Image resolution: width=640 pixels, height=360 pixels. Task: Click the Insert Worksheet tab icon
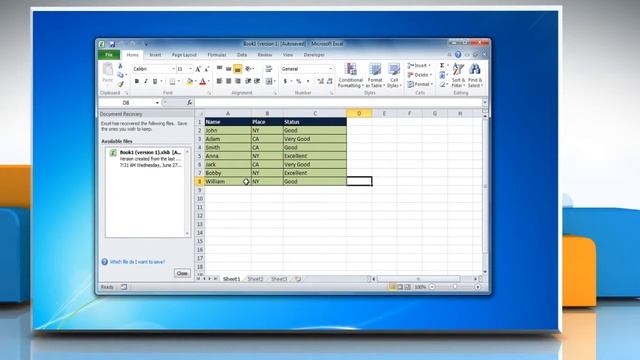click(298, 279)
